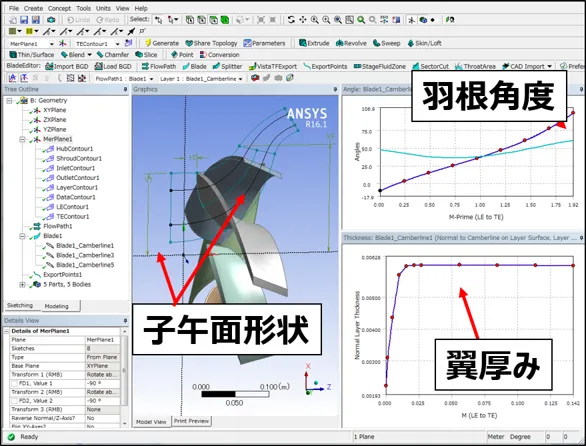This screenshot has width=586, height=446.
Task: Click the Extrude tool
Action: 314,43
